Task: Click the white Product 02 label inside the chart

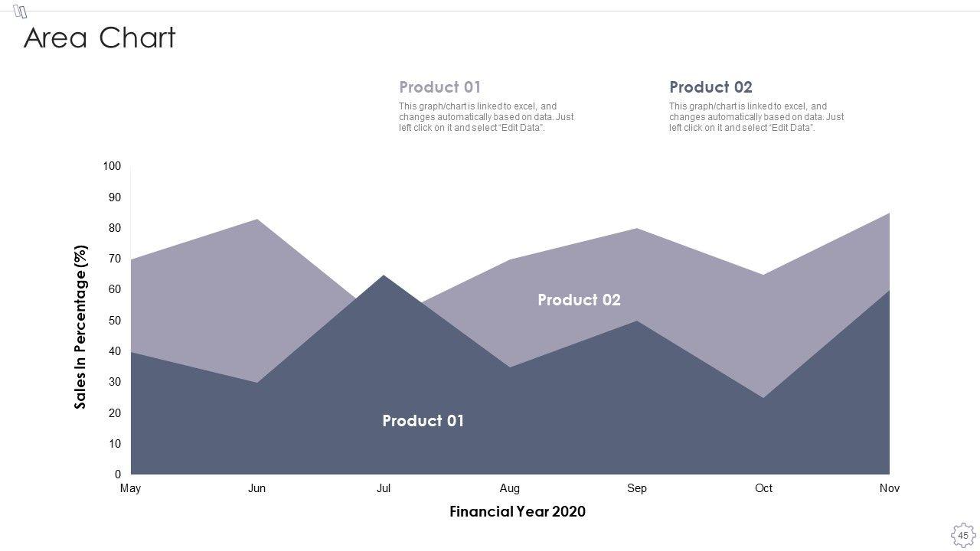Action: pyautogui.click(x=579, y=300)
